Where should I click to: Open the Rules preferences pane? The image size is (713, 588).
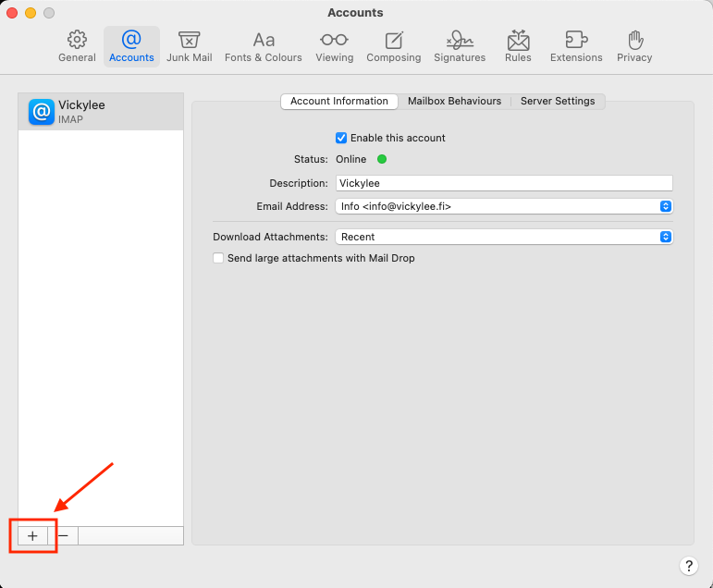[518, 46]
